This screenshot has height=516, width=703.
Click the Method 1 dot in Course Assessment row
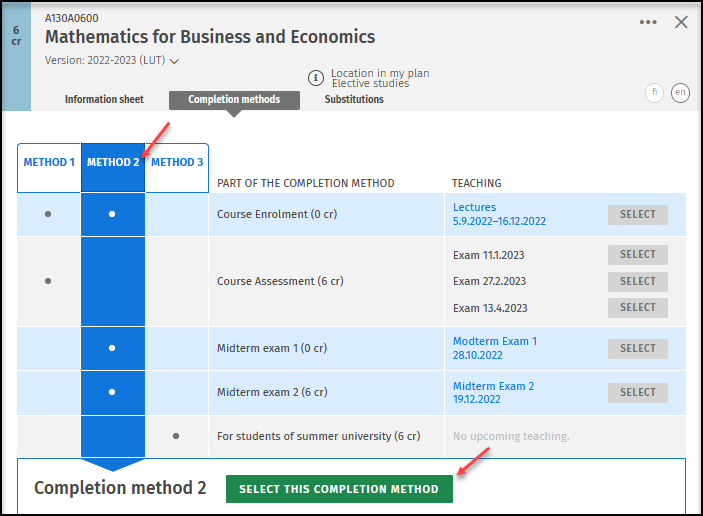(x=48, y=281)
